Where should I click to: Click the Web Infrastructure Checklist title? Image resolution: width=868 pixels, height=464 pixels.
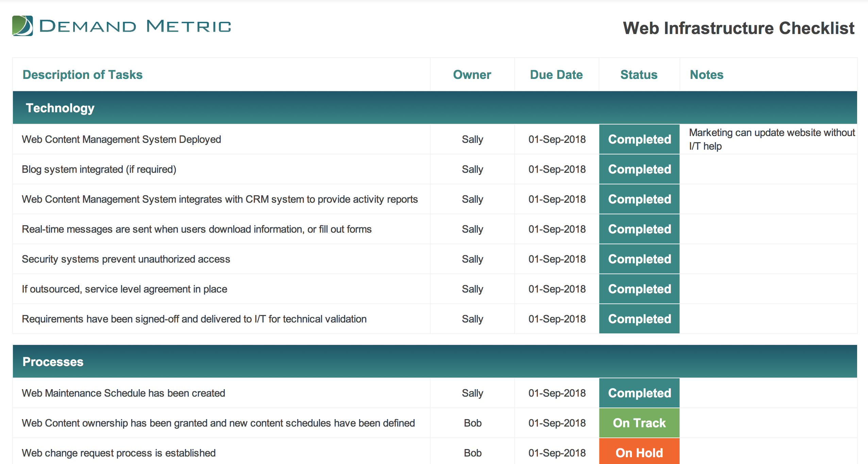[738, 28]
